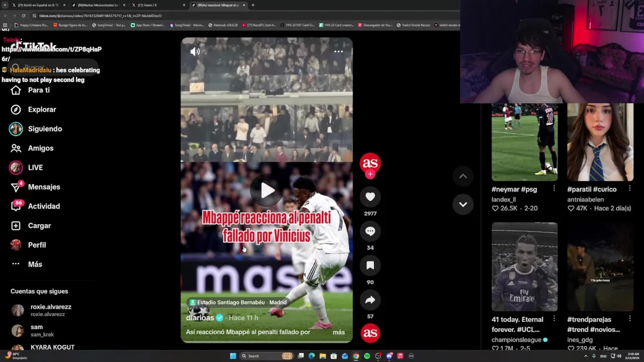
Task: Open the Windows Start menu
Action: (x=233, y=356)
